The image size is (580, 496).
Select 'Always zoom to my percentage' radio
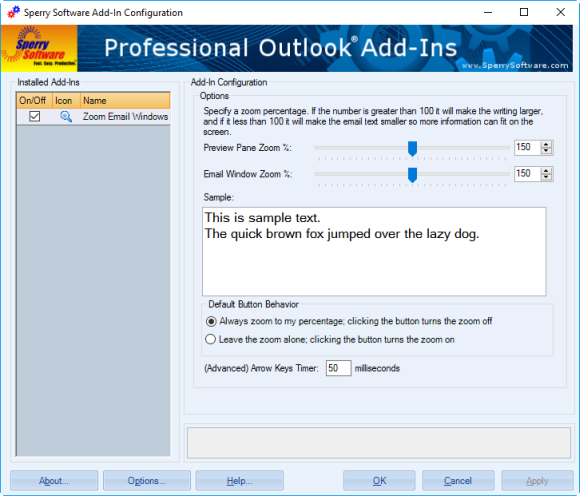pos(211,321)
